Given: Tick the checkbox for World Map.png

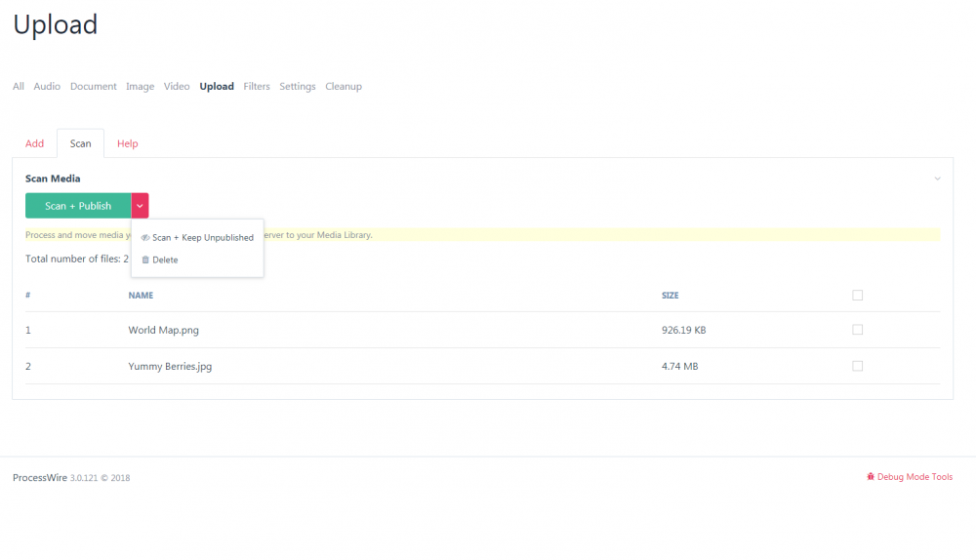Looking at the screenshot, I should pos(858,330).
